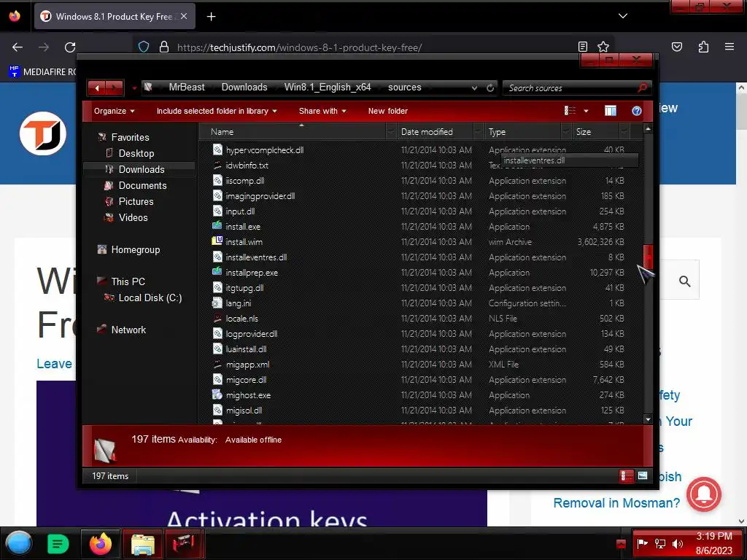Open the Firefox application menu
Image resolution: width=747 pixels, height=560 pixels.
tap(729, 47)
